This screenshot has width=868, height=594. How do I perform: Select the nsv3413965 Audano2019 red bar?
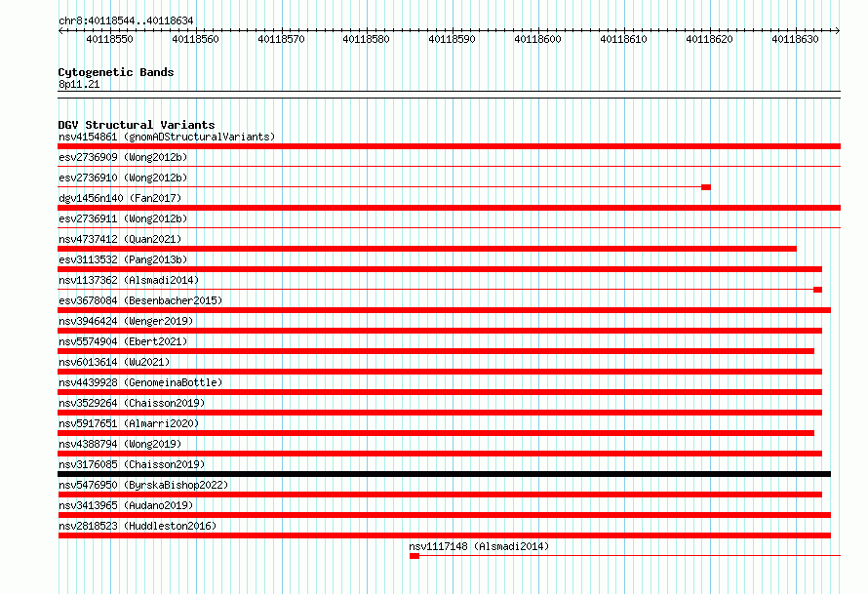point(444,515)
